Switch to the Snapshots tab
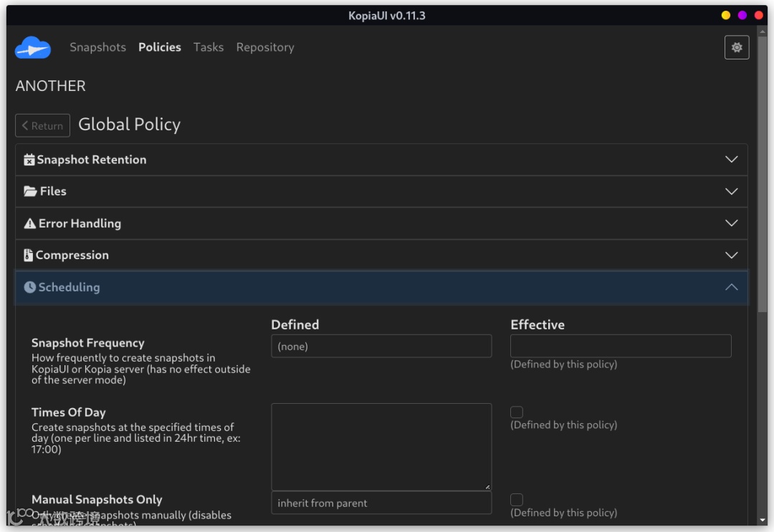This screenshot has width=774, height=532. (97, 47)
